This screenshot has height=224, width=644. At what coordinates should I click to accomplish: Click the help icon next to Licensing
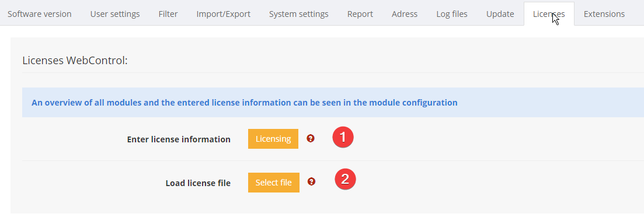[x=311, y=139]
